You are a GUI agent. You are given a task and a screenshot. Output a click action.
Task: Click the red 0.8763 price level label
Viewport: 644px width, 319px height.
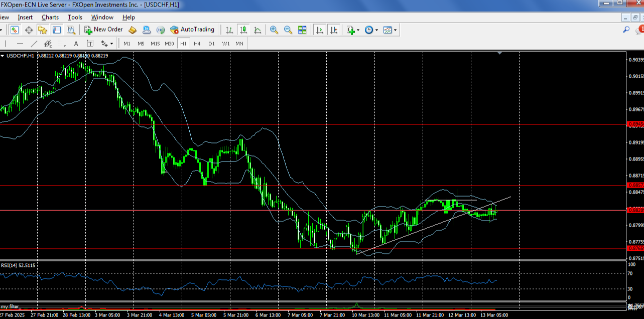coord(634,248)
